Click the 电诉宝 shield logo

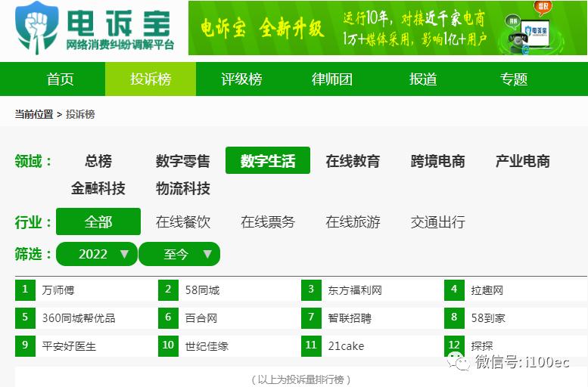37,28
